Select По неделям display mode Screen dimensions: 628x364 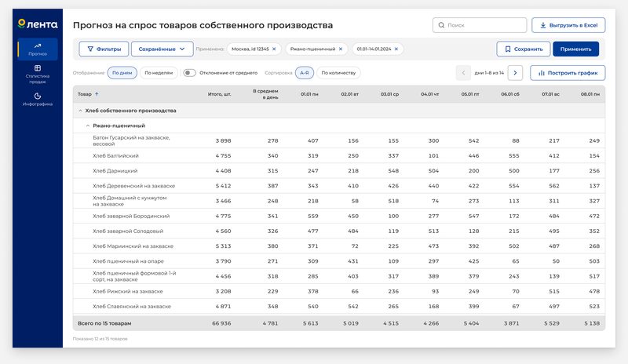click(159, 73)
